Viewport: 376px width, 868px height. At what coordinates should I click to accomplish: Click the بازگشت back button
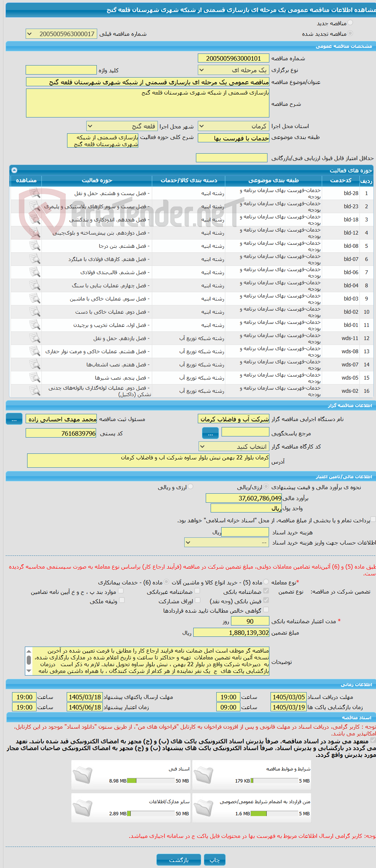click(179, 860)
